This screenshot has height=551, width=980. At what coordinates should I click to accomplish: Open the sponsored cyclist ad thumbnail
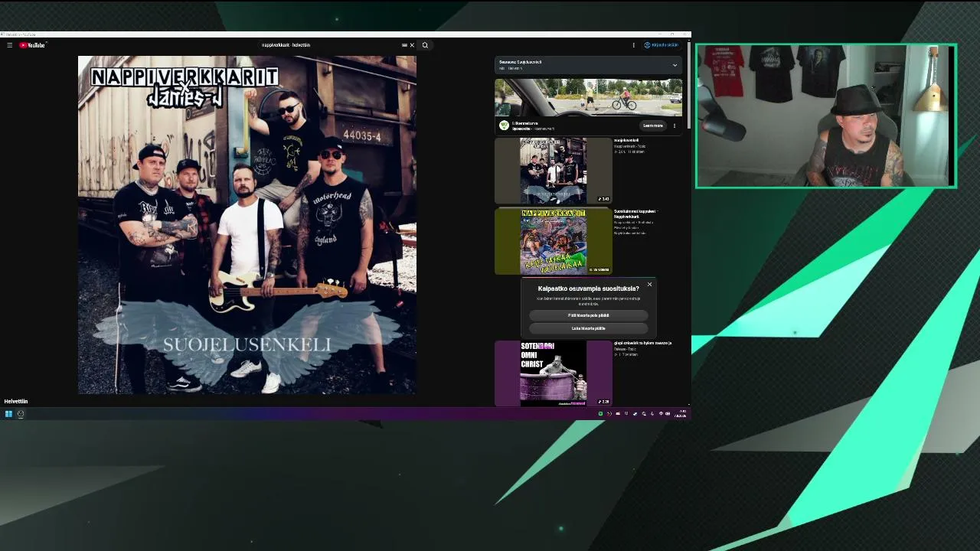tap(588, 97)
